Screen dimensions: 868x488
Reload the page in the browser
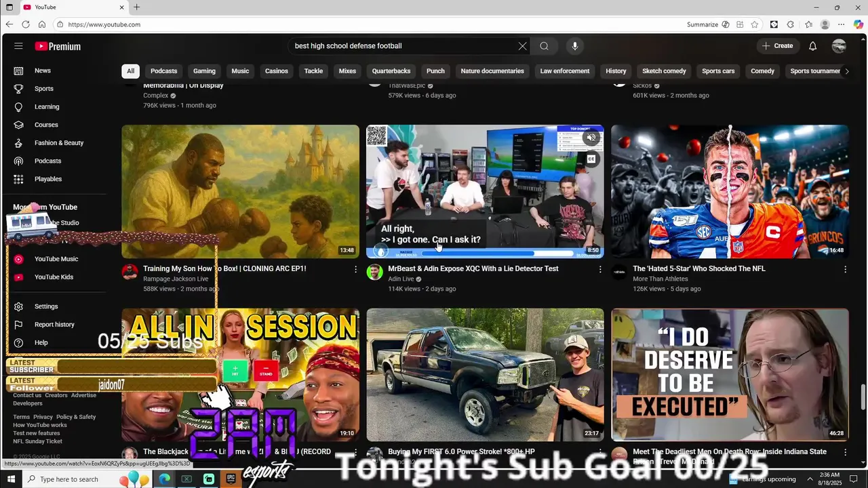pyautogui.click(x=25, y=24)
